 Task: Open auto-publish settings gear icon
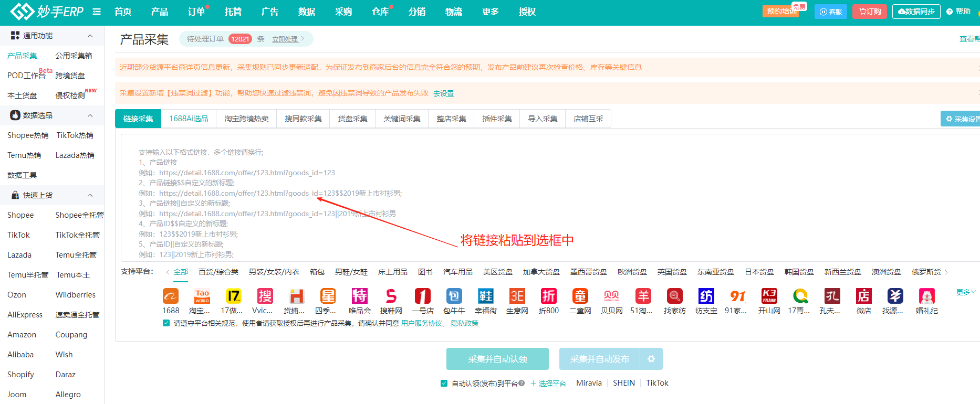[651, 359]
